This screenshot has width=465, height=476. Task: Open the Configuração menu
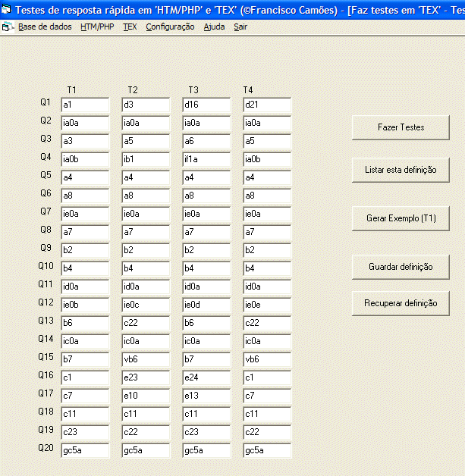pos(170,27)
